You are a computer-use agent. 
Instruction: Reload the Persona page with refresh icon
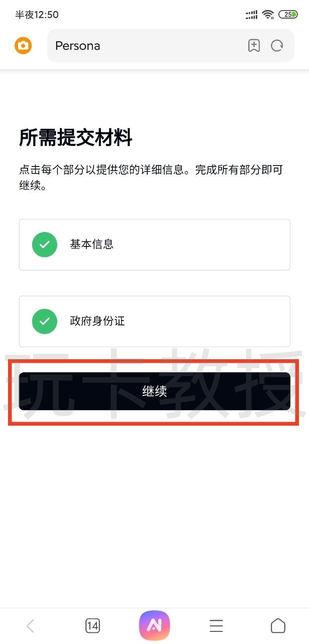277,46
